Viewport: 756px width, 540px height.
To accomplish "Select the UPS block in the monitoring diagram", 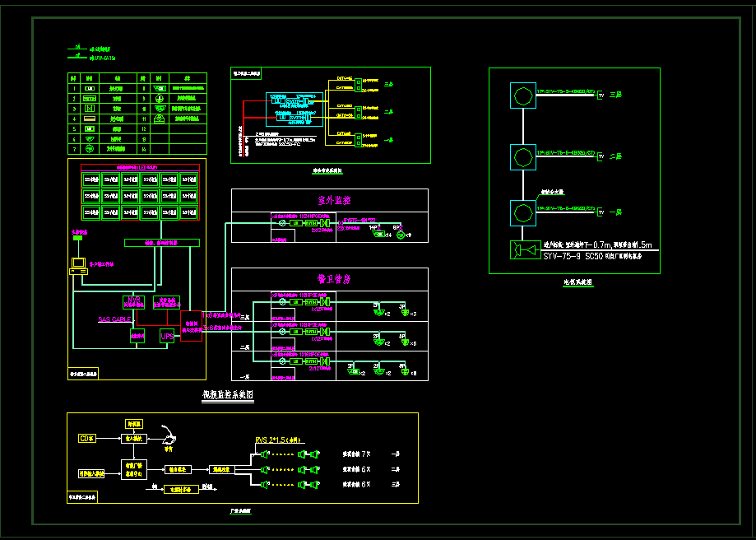I will pos(167,336).
